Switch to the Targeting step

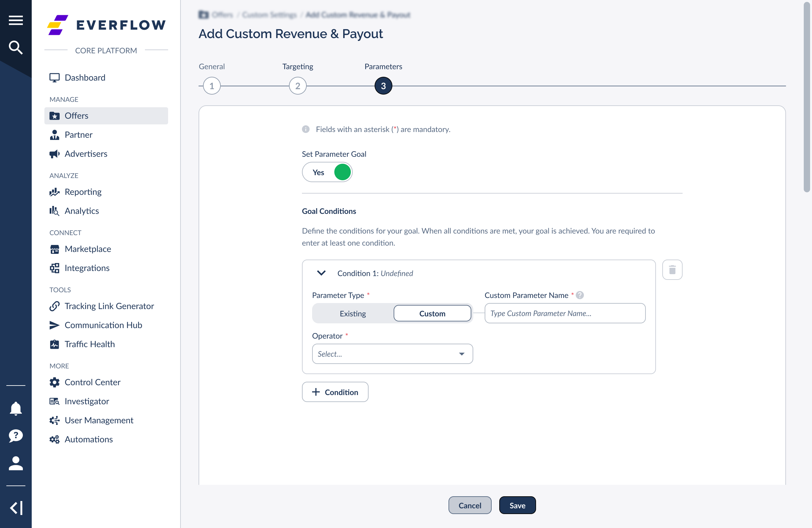pos(297,86)
